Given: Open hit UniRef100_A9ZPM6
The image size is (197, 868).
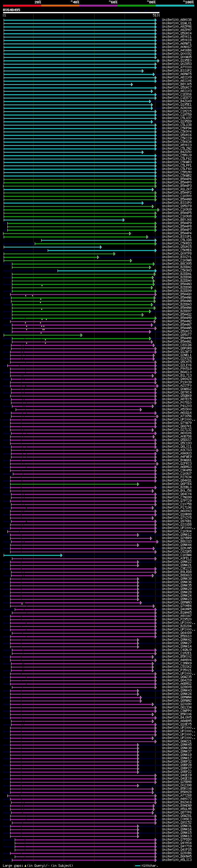Looking at the screenshot, I should coord(177,26).
